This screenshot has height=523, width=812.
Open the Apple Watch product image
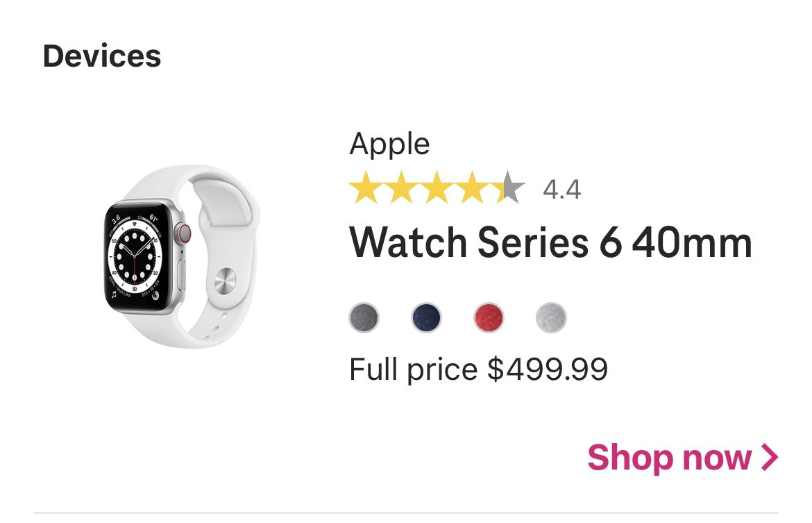click(182, 264)
